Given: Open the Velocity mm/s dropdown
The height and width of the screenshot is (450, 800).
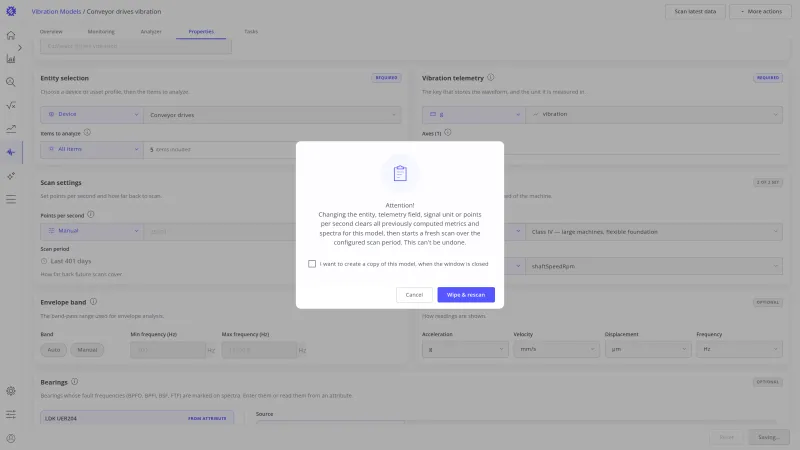Looking at the screenshot, I should (x=556, y=349).
